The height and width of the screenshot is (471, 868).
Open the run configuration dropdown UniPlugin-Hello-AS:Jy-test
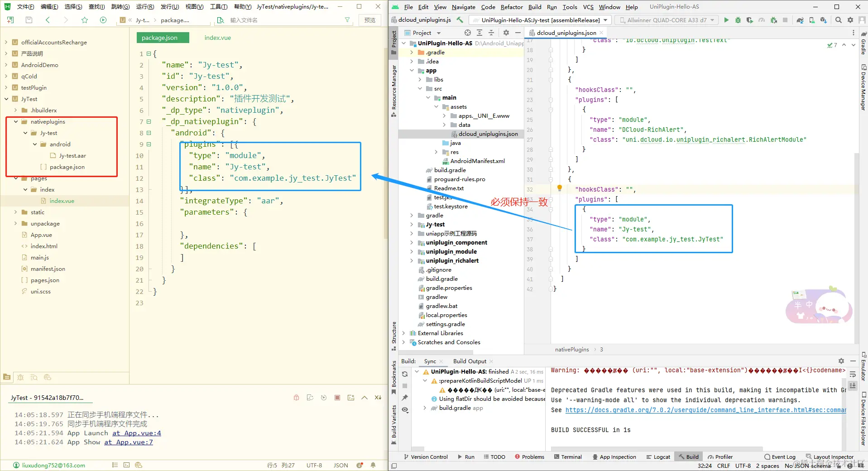click(x=540, y=20)
